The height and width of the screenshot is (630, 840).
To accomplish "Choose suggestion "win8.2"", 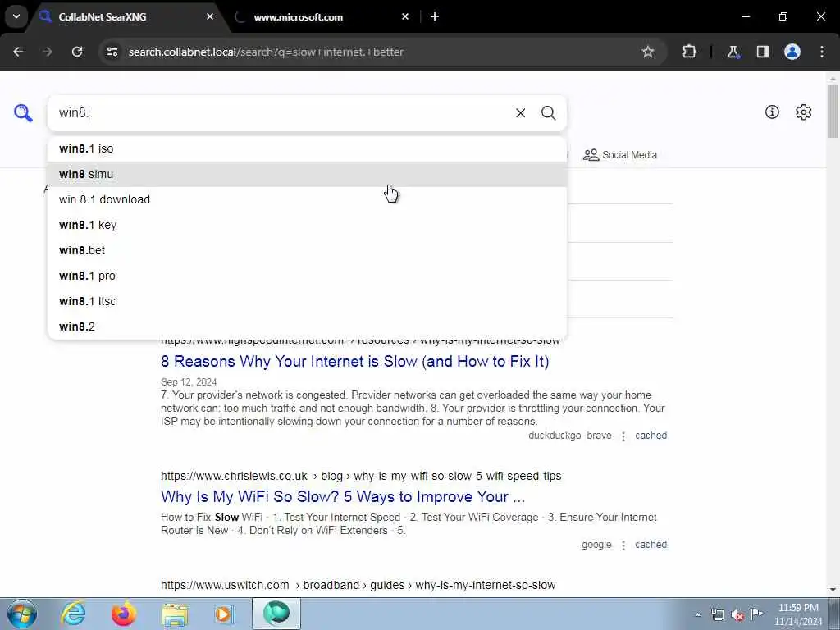I will 307,326.
